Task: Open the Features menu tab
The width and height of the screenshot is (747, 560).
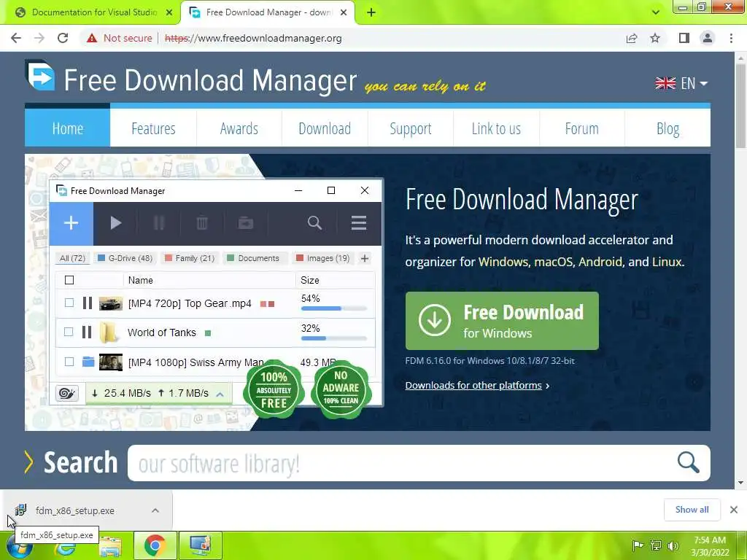Action: tap(153, 128)
